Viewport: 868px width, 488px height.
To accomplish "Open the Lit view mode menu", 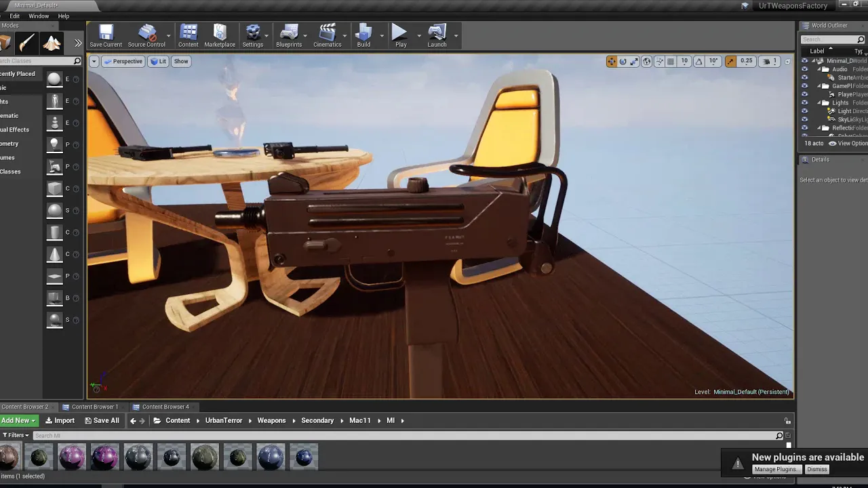I will (x=159, y=61).
